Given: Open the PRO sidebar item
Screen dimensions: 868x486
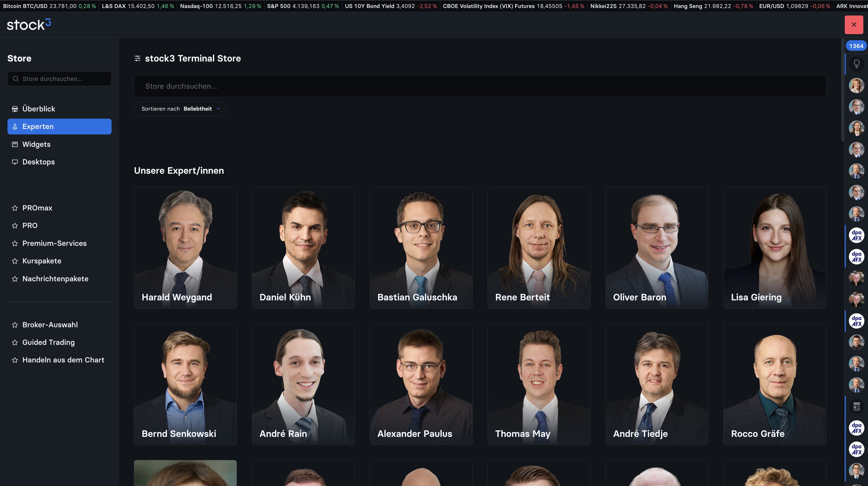Looking at the screenshot, I should [59, 226].
